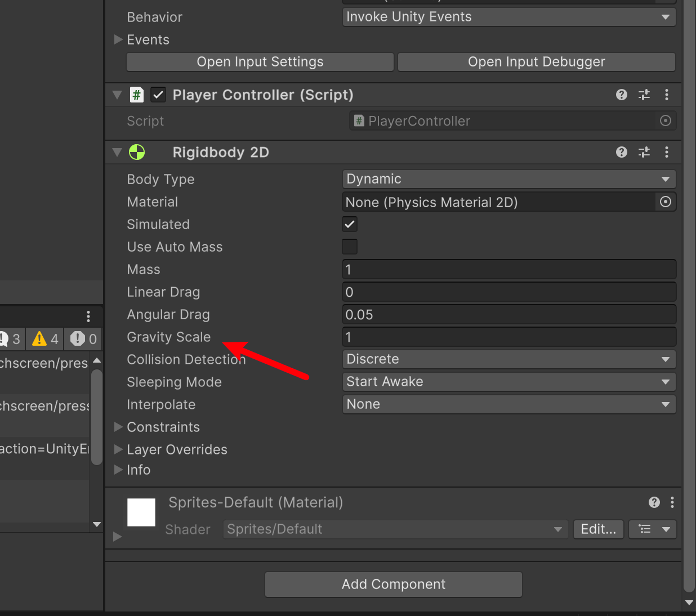Click the Mass label
696x616 pixels.
[x=144, y=269]
